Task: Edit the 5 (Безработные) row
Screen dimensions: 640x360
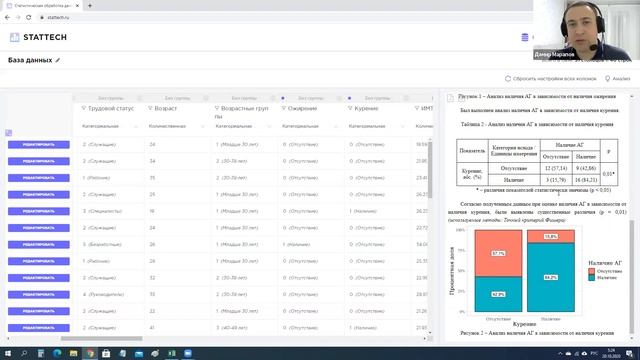Action: point(39,244)
